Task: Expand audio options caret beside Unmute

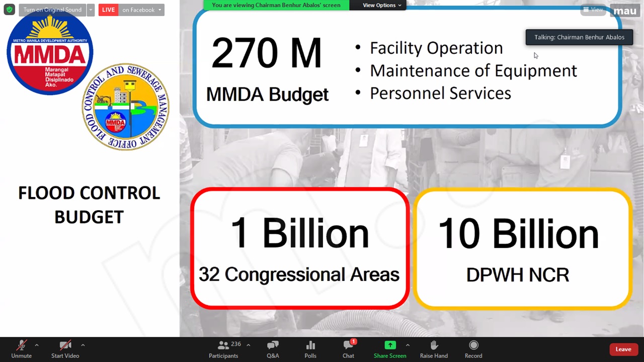Action: pos(36,345)
